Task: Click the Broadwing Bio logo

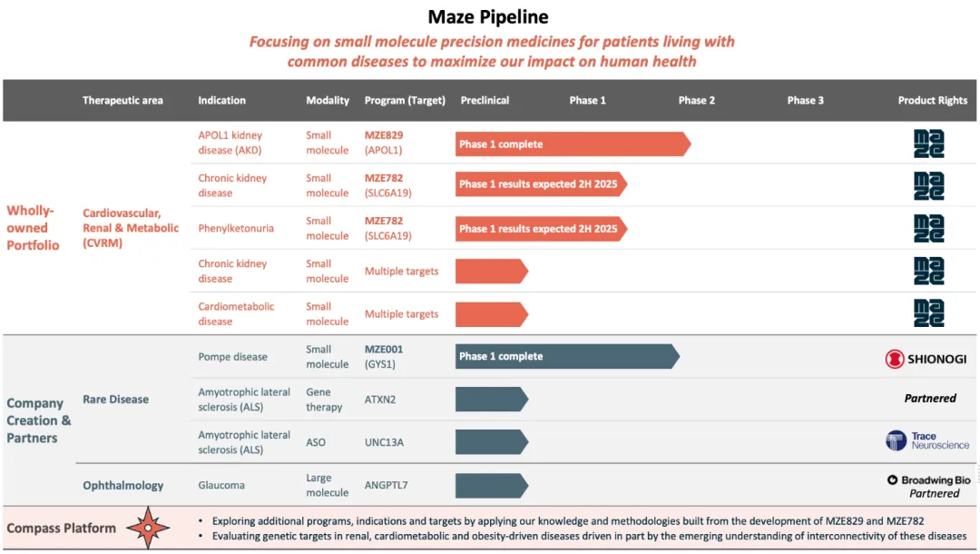Action: click(x=928, y=480)
